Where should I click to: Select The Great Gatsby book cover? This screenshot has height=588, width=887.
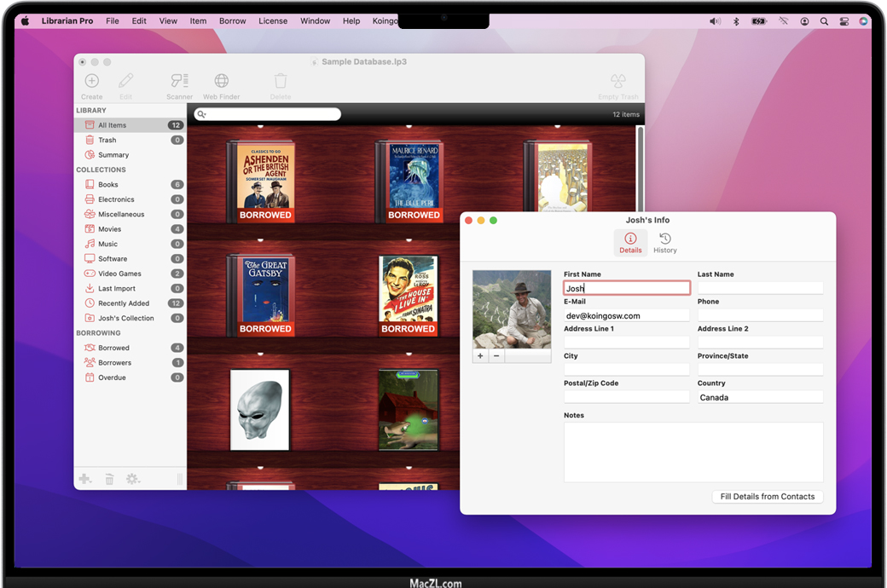(x=265, y=294)
